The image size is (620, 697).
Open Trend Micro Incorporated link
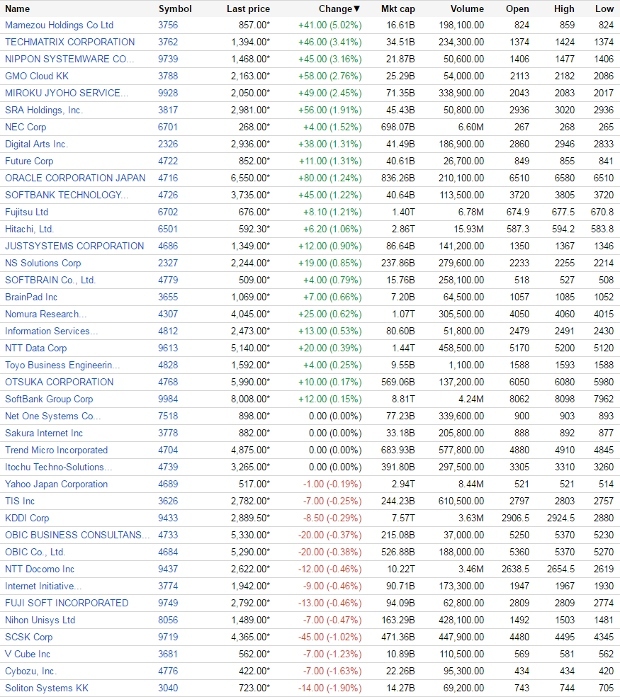pyautogui.click(x=56, y=450)
